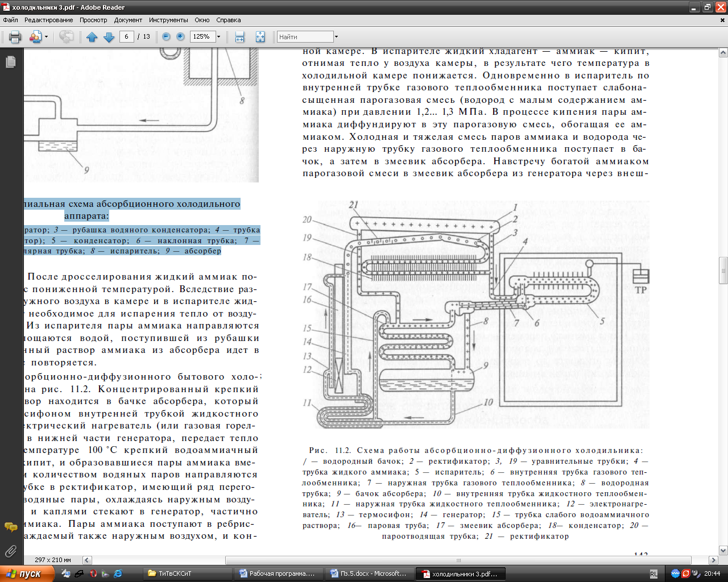Viewport: 728px width, 582px height.
Task: Click the vertical scrollbar up arrow
Action: tap(723, 53)
